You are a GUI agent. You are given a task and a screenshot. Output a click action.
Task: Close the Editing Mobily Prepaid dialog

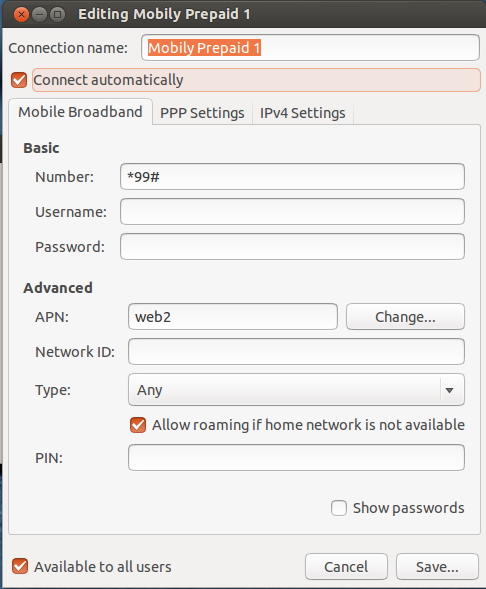click(21, 15)
